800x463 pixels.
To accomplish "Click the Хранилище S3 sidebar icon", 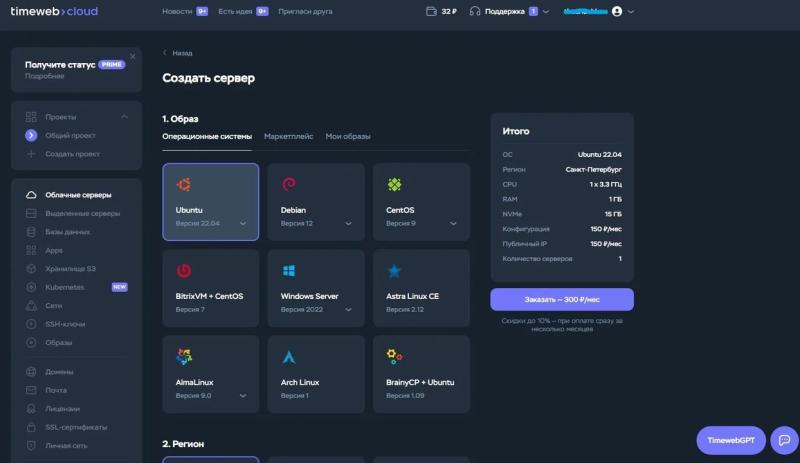I will click(31, 269).
